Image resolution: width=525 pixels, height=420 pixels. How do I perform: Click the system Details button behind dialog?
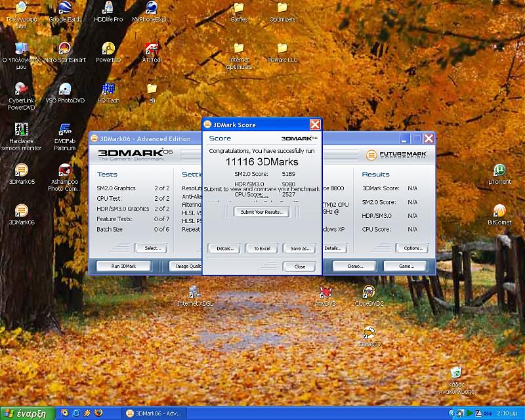(334, 248)
